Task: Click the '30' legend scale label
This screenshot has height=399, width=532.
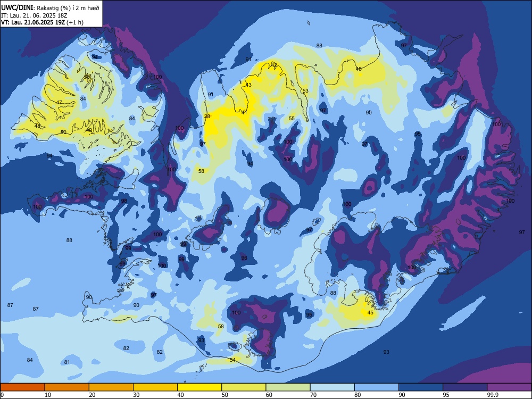Action: point(136,395)
